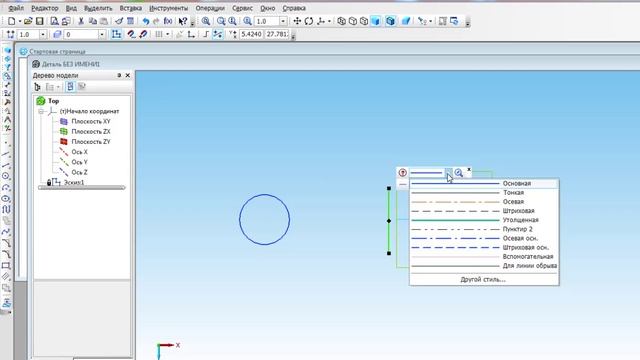Viewport: 640px width, 360px height.
Task: Click the X coordinate field 5.4240
Action: pyautogui.click(x=251, y=35)
